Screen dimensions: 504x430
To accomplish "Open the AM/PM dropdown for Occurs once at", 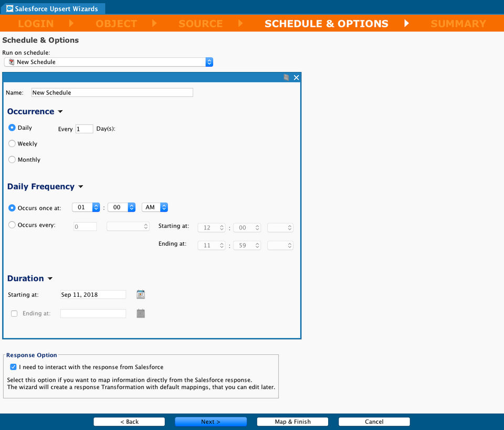I will pyautogui.click(x=155, y=207).
